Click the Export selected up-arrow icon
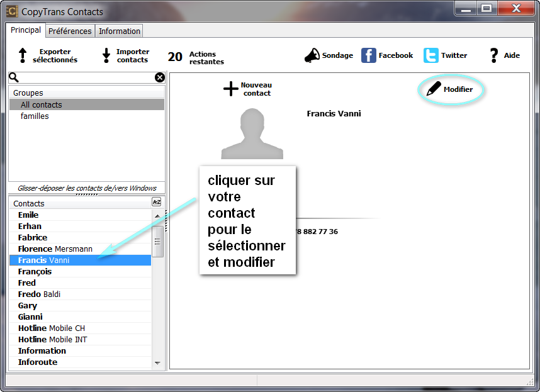The image size is (540, 392). coord(23,55)
